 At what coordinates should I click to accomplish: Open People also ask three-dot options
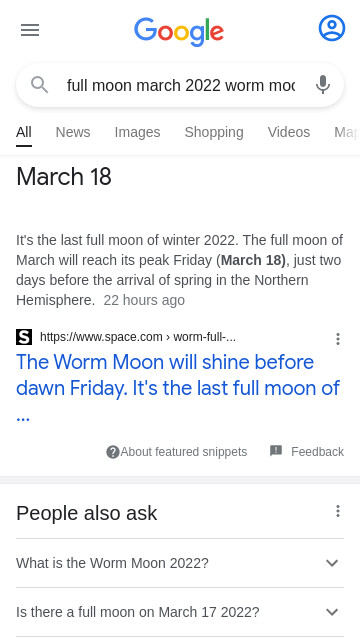coord(338,511)
